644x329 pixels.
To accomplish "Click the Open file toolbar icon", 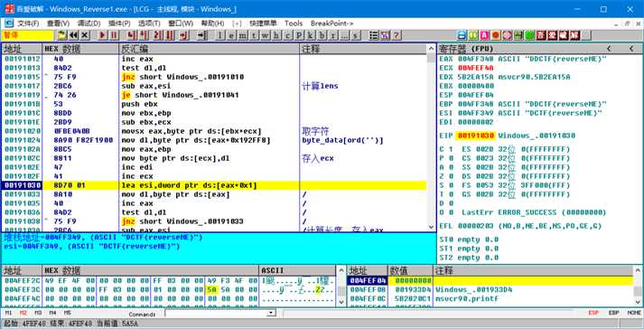I will (x=62, y=35).
